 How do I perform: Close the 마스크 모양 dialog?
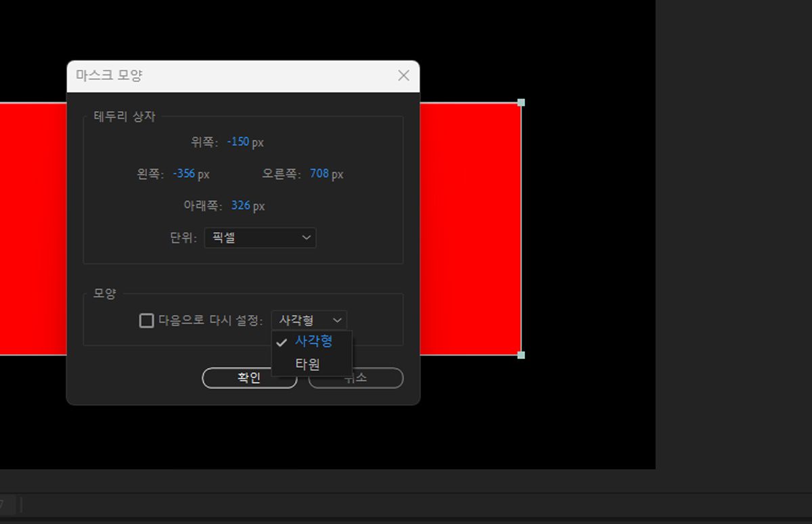404,75
